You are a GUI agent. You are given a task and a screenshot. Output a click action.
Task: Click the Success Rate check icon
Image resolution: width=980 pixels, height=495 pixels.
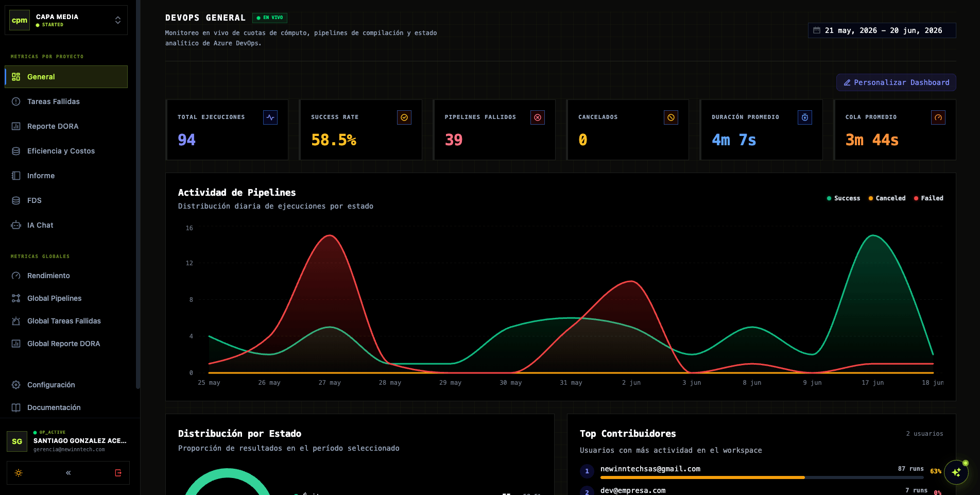coord(404,117)
